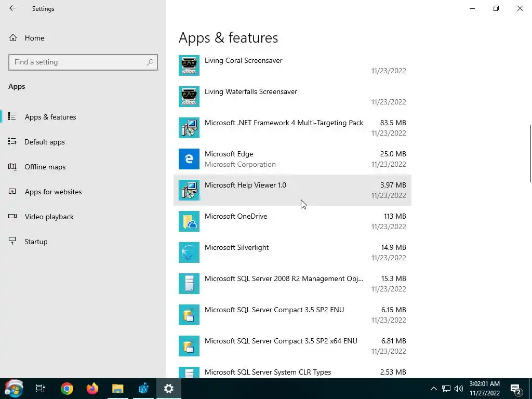The width and height of the screenshot is (532, 399).
Task: Open Startup settings section
Action: pyautogui.click(x=83, y=242)
